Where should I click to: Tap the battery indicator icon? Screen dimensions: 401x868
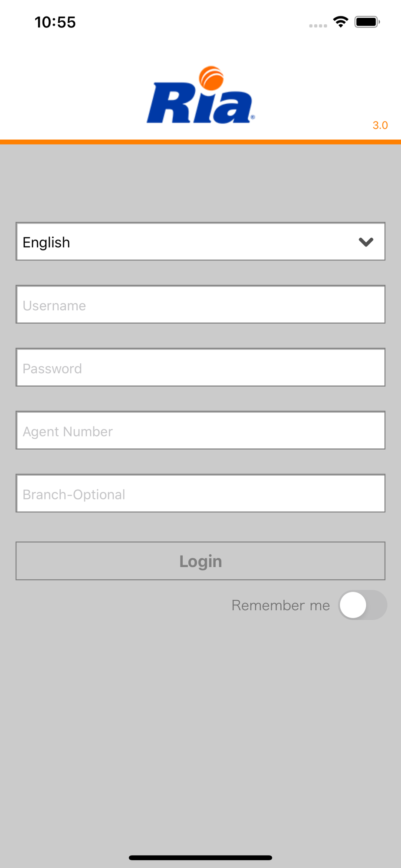point(367,22)
